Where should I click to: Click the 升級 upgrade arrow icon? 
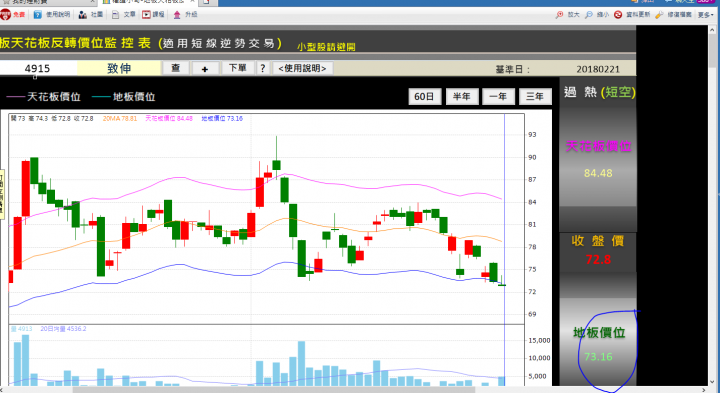click(177, 15)
